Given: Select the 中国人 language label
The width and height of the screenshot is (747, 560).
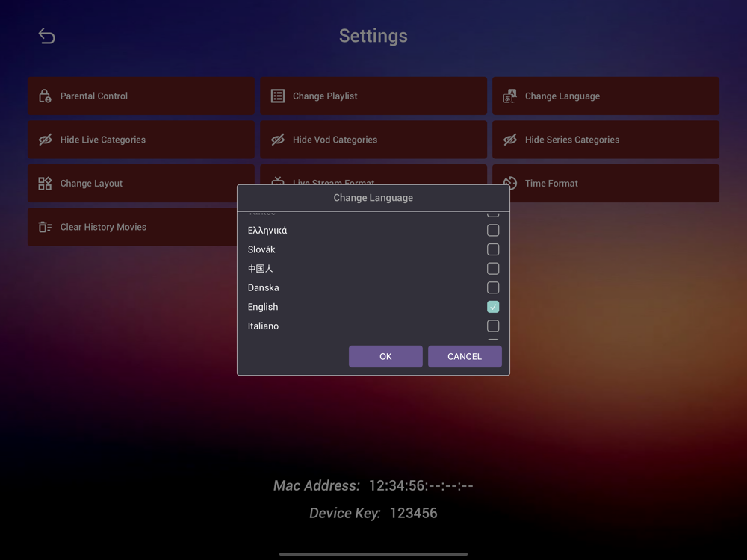Looking at the screenshot, I should [x=260, y=269].
